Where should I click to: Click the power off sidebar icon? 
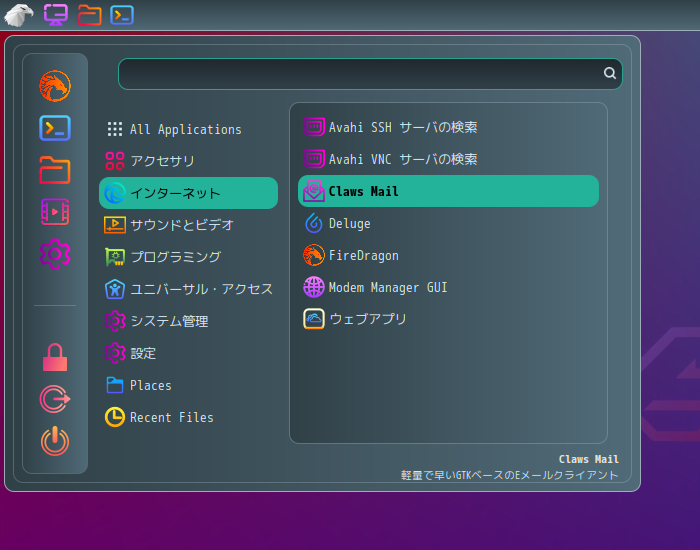[x=55, y=441]
